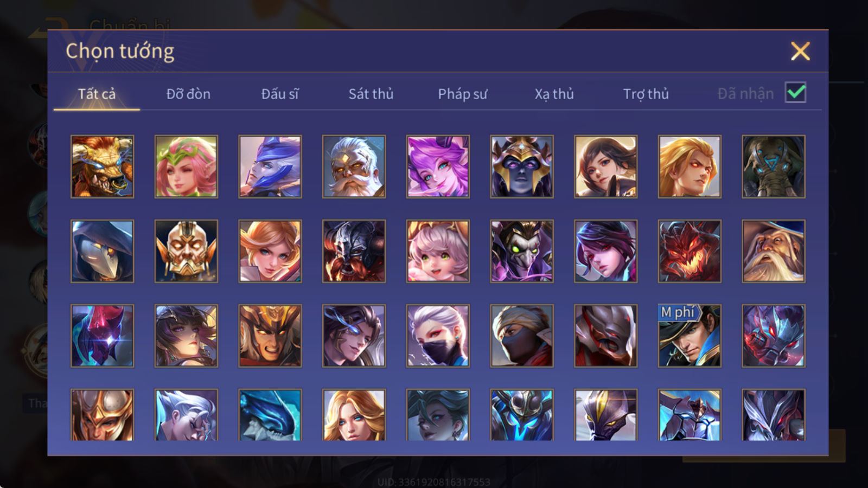Image resolution: width=868 pixels, height=488 pixels.
Task: Choose the wizard with long white beard
Action: click(774, 251)
